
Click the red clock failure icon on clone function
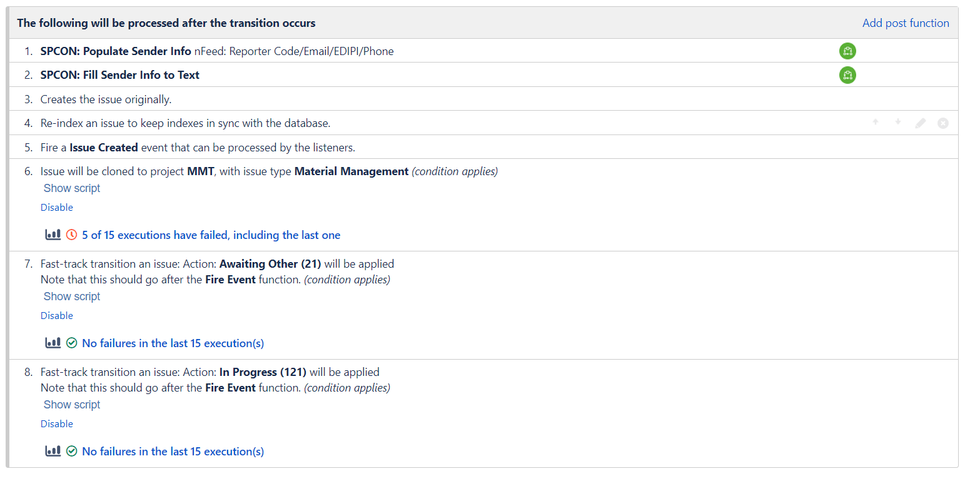coord(71,235)
